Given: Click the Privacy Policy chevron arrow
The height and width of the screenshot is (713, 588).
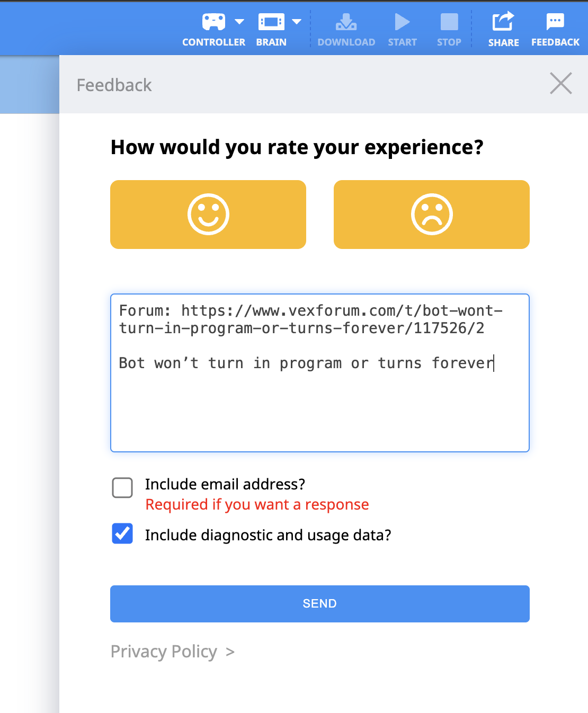Looking at the screenshot, I should tap(230, 652).
